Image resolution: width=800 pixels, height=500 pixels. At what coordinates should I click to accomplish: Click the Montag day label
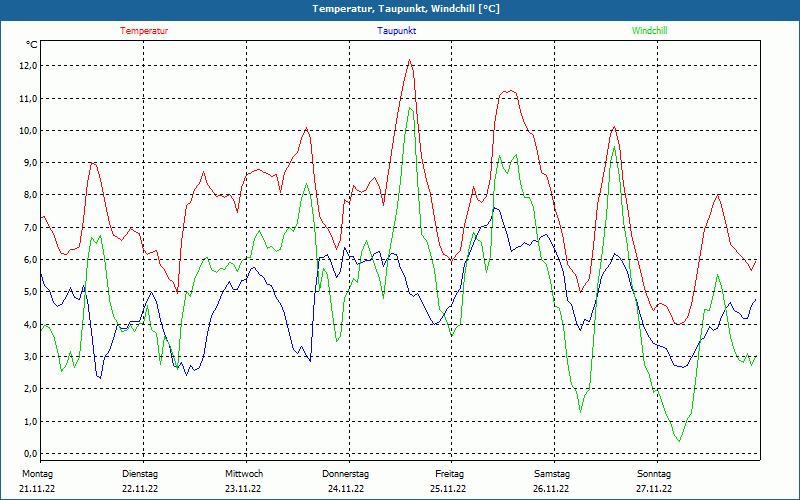(x=37, y=474)
